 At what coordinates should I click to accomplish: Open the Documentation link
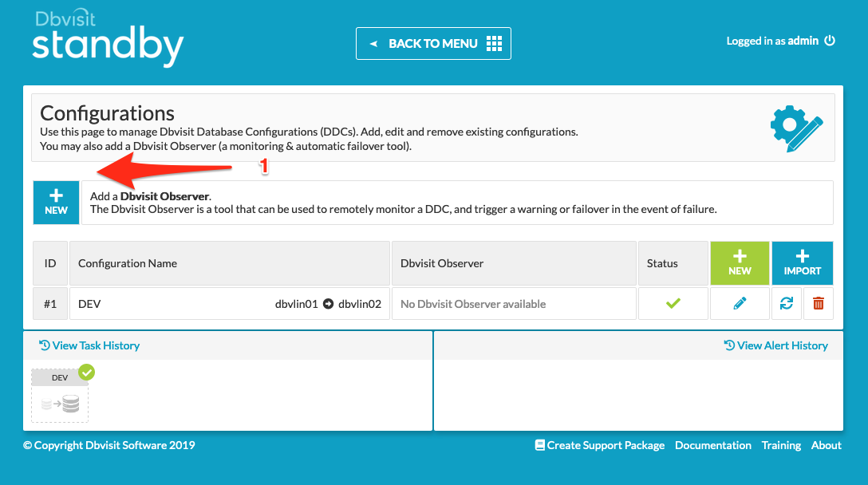pyautogui.click(x=712, y=444)
